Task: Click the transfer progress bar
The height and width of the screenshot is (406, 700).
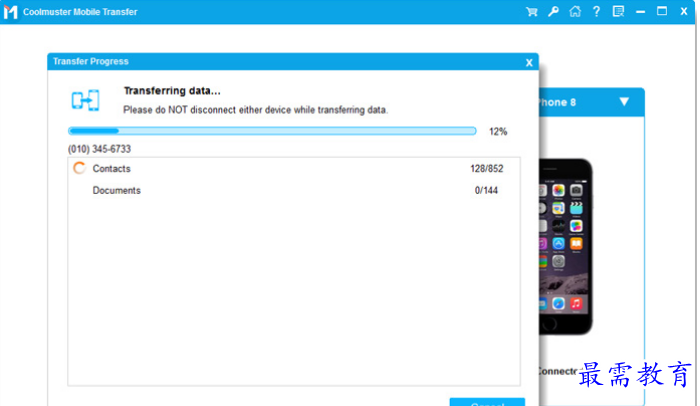Action: point(272,131)
